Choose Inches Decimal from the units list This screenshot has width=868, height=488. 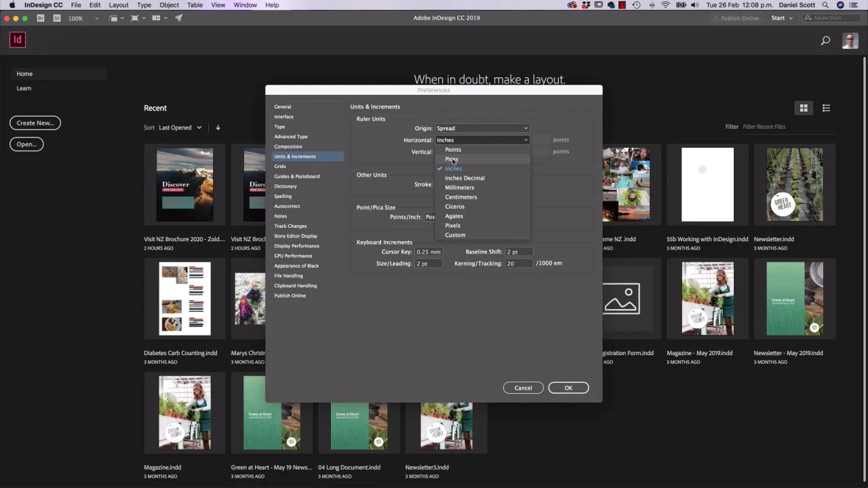point(482,178)
